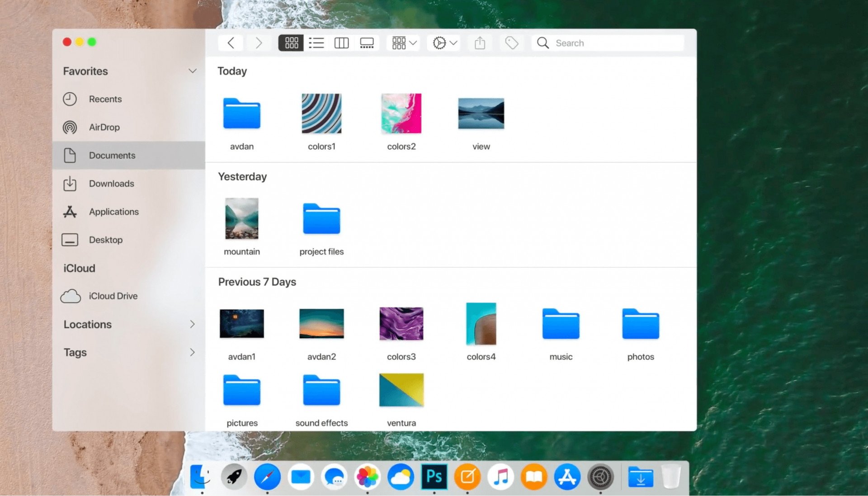This screenshot has width=868, height=496.
Task: Go forward with the right arrow button
Action: click(x=259, y=43)
